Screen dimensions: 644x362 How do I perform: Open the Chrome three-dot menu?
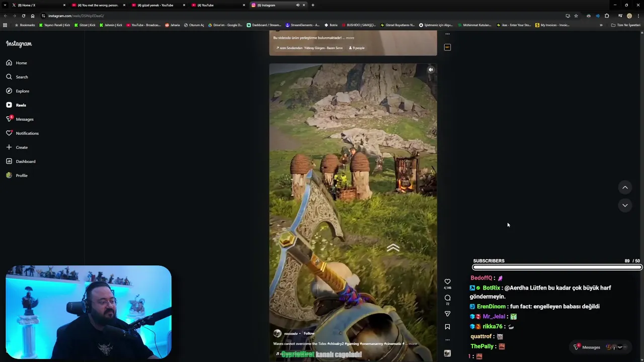coord(638,16)
